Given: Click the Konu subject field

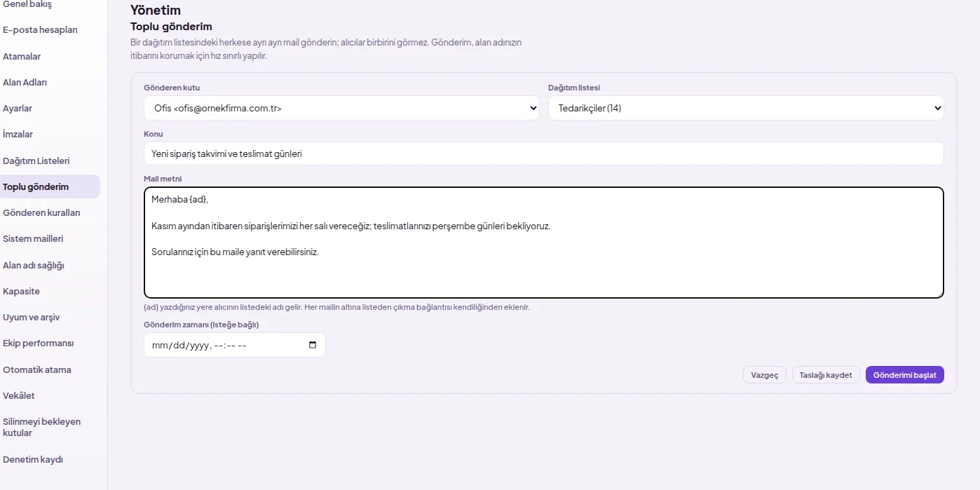Looking at the screenshot, I should (544, 154).
